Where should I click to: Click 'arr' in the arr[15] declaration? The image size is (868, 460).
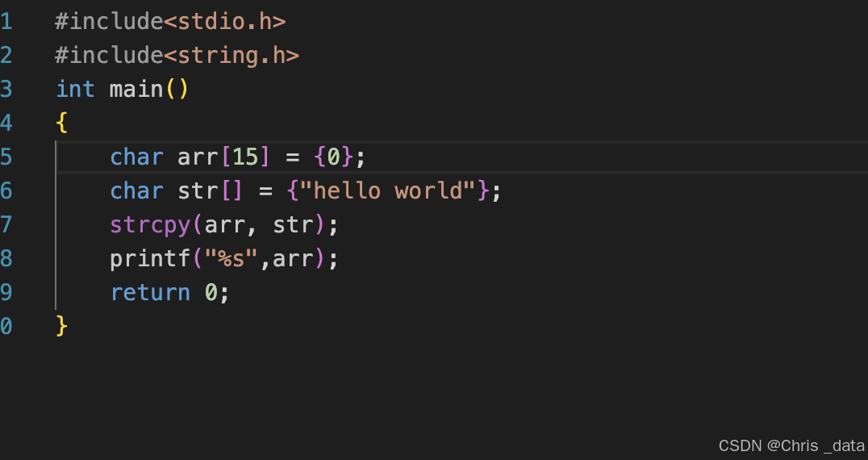(x=198, y=157)
